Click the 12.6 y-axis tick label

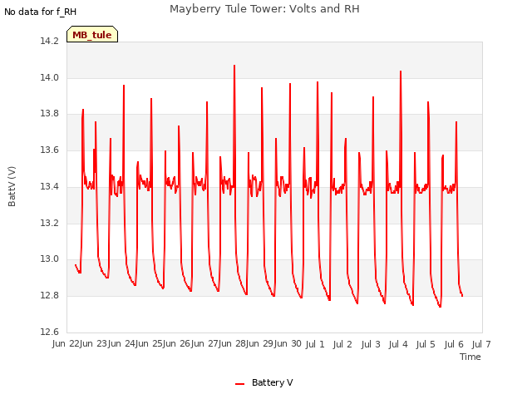[x=50, y=332]
